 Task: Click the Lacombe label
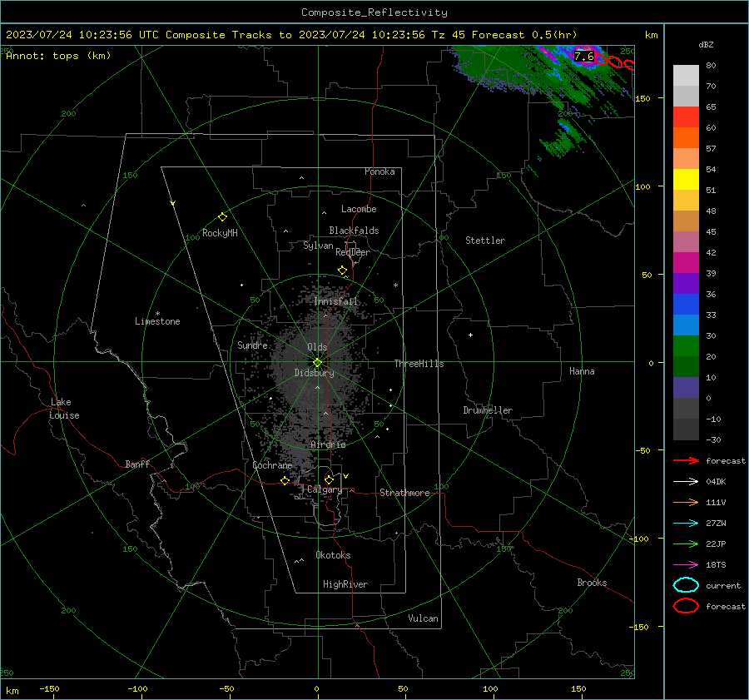[359, 209]
